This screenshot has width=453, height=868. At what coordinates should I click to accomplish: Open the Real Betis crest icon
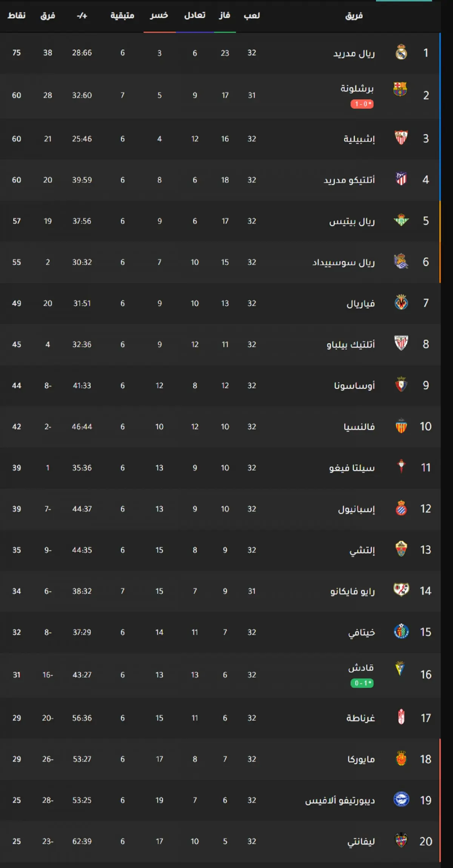click(x=401, y=220)
